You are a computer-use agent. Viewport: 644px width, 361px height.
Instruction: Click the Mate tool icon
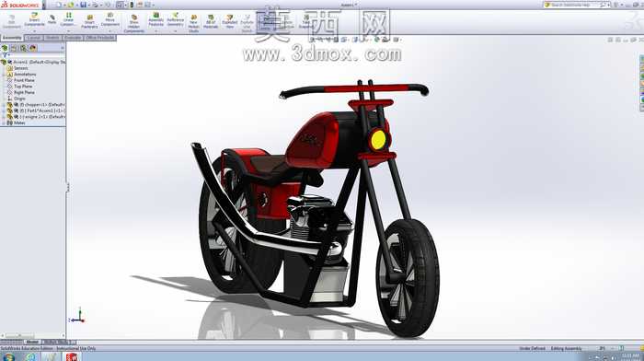coord(52,19)
